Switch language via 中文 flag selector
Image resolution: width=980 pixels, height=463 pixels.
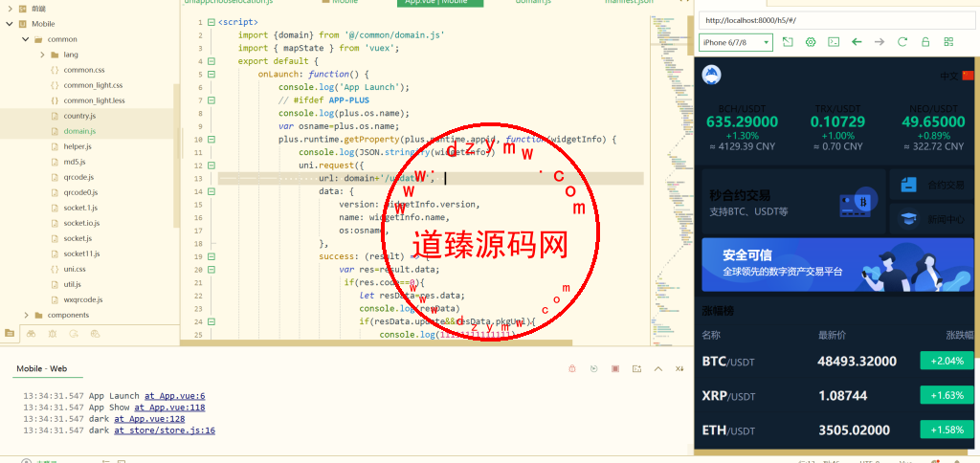coord(957,76)
